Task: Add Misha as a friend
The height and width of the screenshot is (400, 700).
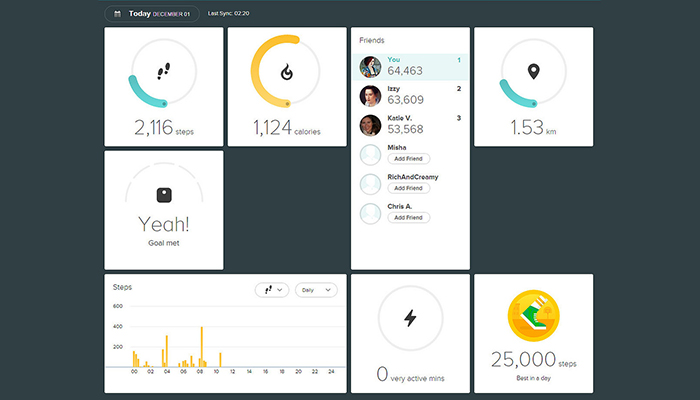Action: (408, 158)
